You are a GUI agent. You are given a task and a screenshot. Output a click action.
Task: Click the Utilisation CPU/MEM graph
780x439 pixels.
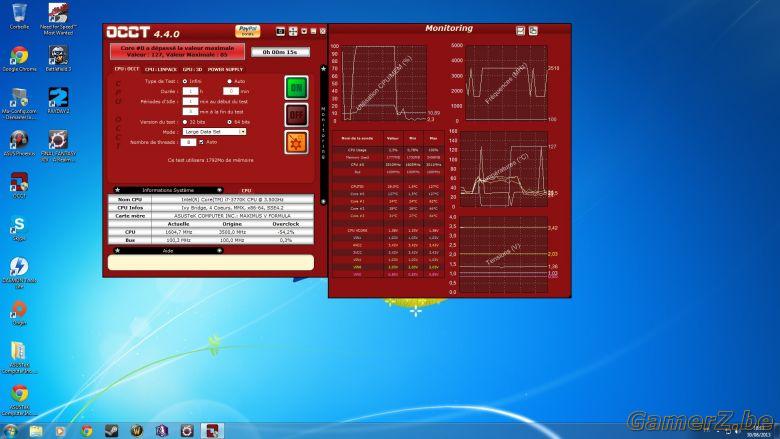click(x=384, y=83)
